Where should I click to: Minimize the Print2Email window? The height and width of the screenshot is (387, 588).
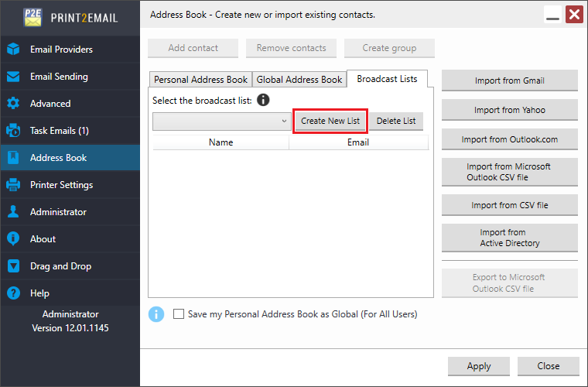tap(552, 15)
